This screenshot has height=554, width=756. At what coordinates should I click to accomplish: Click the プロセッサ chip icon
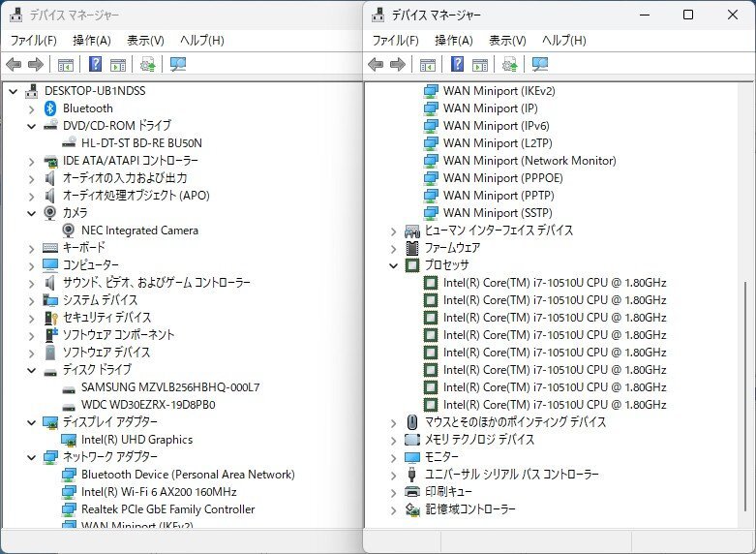pyautogui.click(x=412, y=265)
